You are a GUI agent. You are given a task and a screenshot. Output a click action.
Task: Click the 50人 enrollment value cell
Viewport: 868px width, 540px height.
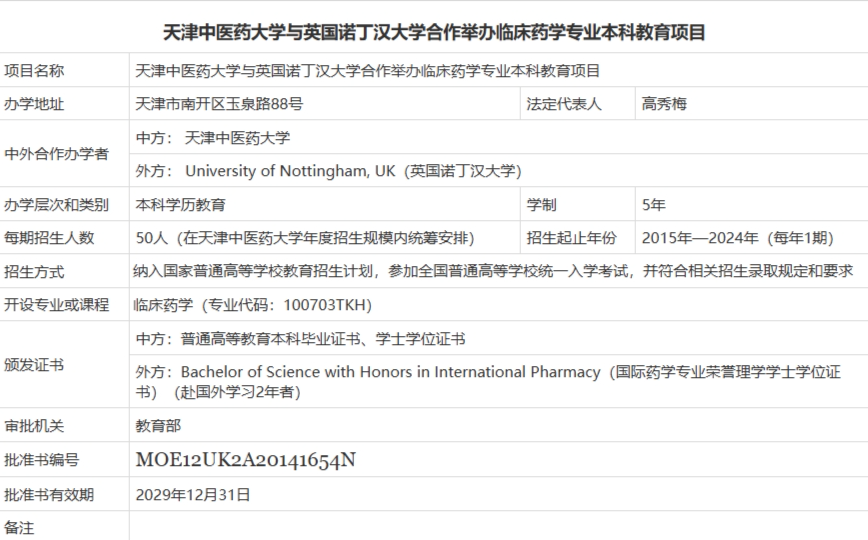[305, 238]
